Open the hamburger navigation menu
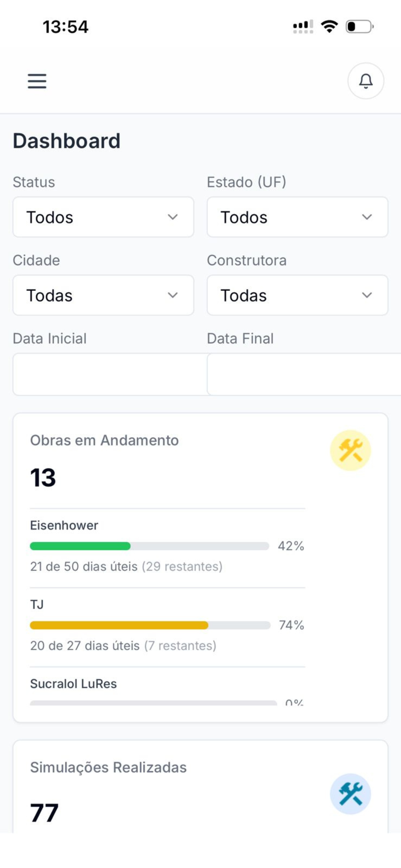The width and height of the screenshot is (401, 868). click(x=37, y=81)
